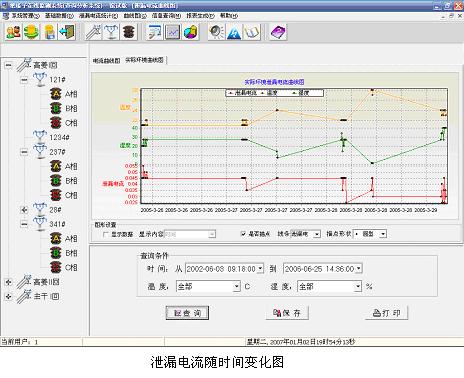The image size is (464, 378).
Task: Open the 描点形状 dropdown
Action: coord(383,234)
